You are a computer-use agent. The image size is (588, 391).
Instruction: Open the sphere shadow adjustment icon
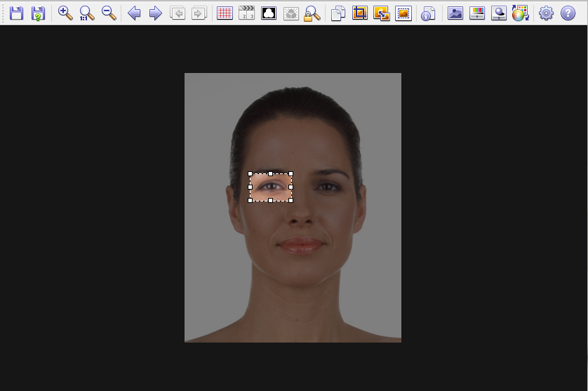point(499,13)
